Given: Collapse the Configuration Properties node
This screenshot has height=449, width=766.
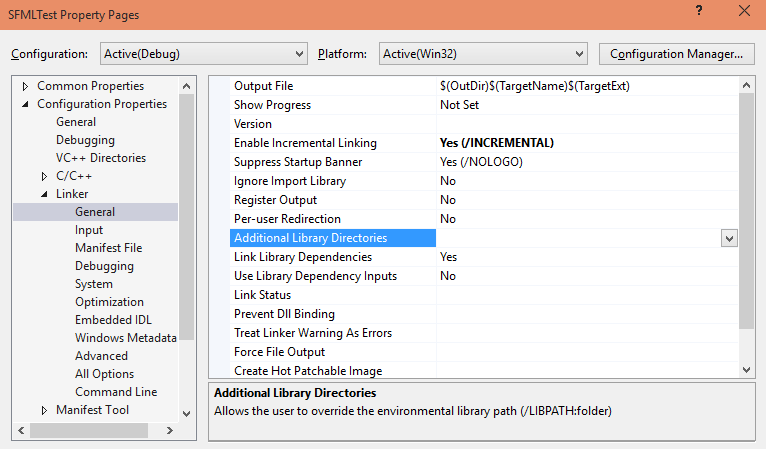Looking at the screenshot, I should pos(25,104).
